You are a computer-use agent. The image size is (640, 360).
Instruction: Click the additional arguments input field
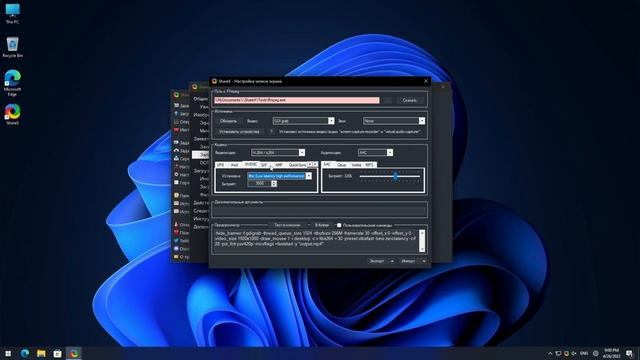320,210
